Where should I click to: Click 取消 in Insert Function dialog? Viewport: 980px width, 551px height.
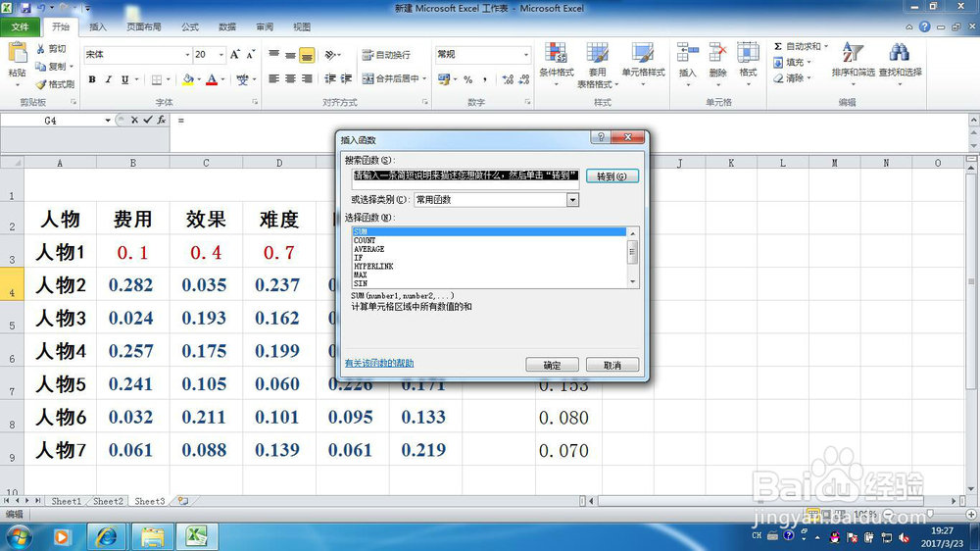pyautogui.click(x=612, y=365)
